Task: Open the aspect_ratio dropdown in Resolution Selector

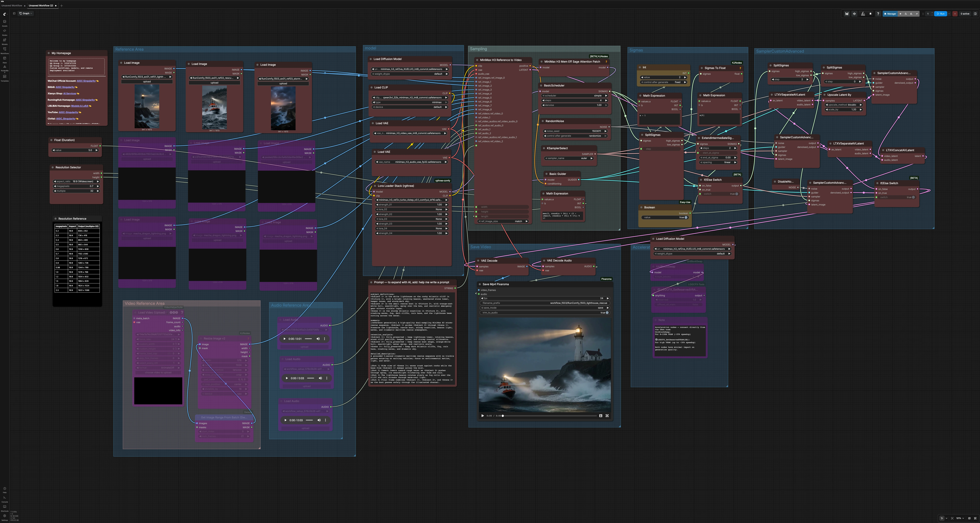Action: click(x=76, y=182)
